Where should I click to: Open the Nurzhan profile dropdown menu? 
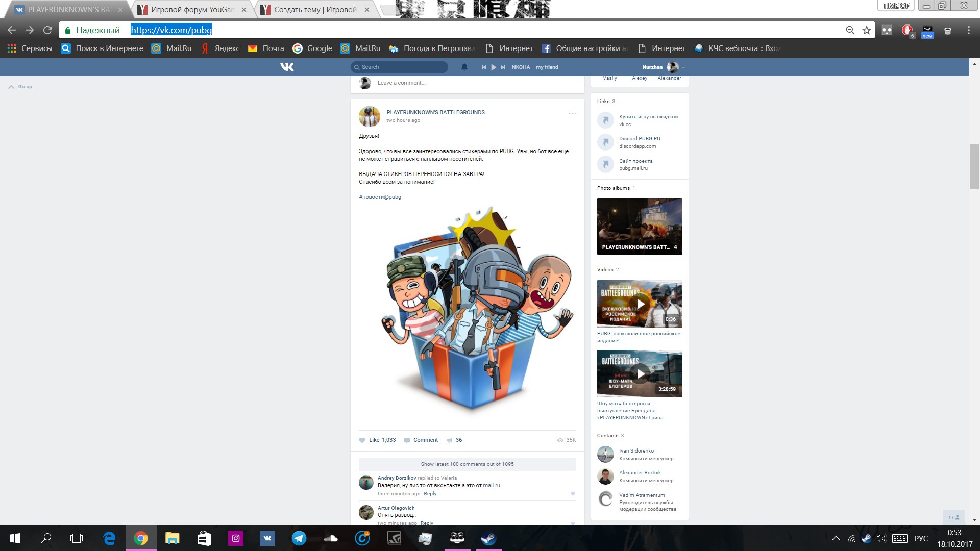point(664,67)
